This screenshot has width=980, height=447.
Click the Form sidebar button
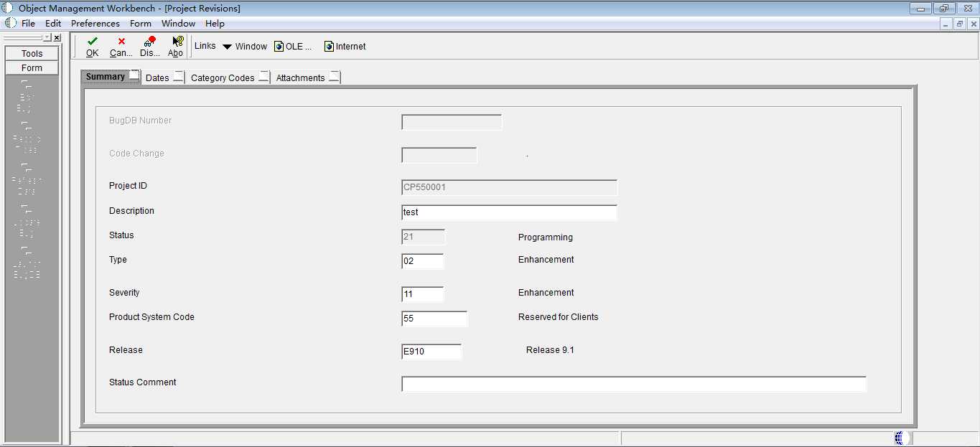point(32,68)
